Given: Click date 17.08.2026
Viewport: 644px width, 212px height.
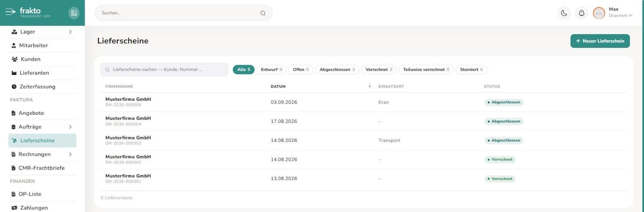Looking at the screenshot, I should (284, 121).
